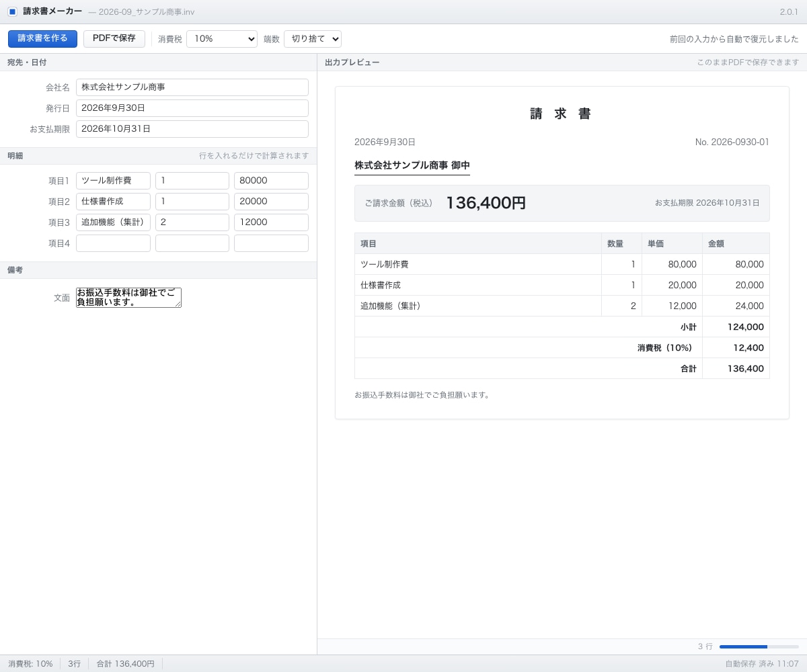Image resolution: width=807 pixels, height=672 pixels.
Task: Click the 数量 column header
Action: [622, 243]
